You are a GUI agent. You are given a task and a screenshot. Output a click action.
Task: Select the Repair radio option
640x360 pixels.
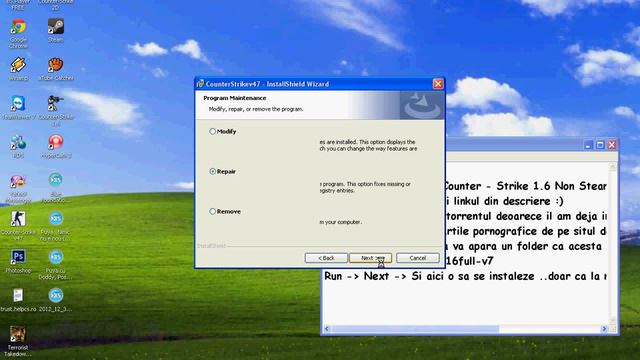click(212, 171)
